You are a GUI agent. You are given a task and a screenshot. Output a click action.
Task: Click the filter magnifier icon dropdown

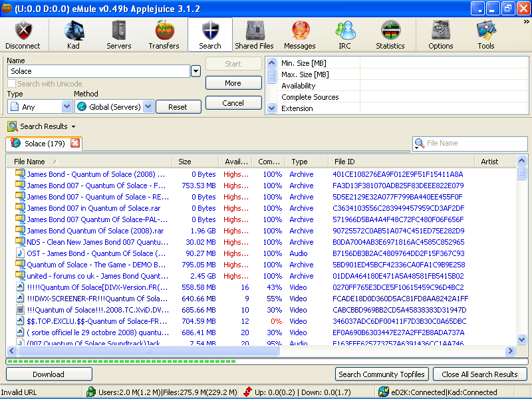click(x=420, y=144)
